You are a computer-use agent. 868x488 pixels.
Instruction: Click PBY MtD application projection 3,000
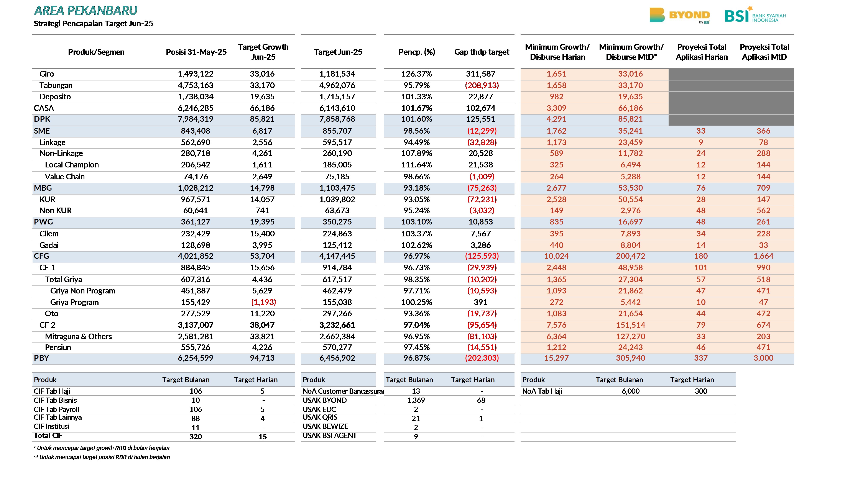tap(763, 358)
